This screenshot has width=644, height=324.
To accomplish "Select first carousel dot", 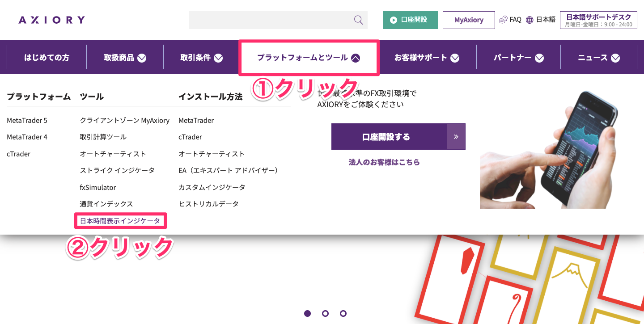I will 307,313.
